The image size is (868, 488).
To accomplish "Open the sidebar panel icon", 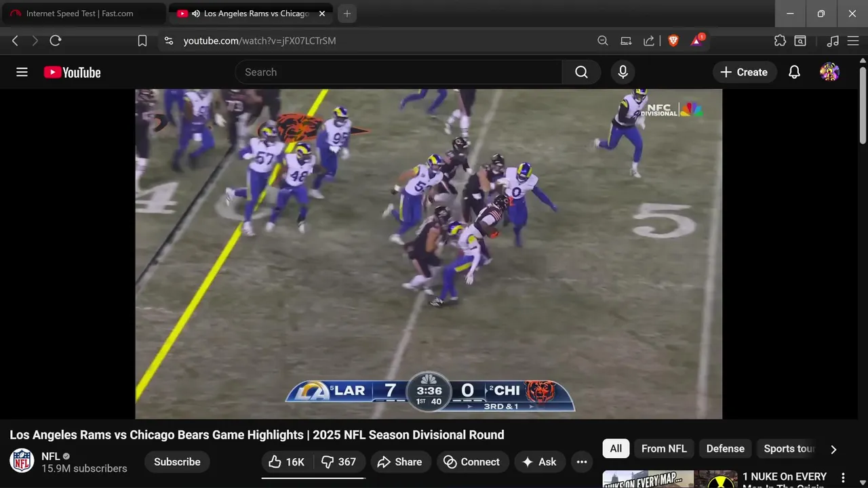I will coord(800,41).
